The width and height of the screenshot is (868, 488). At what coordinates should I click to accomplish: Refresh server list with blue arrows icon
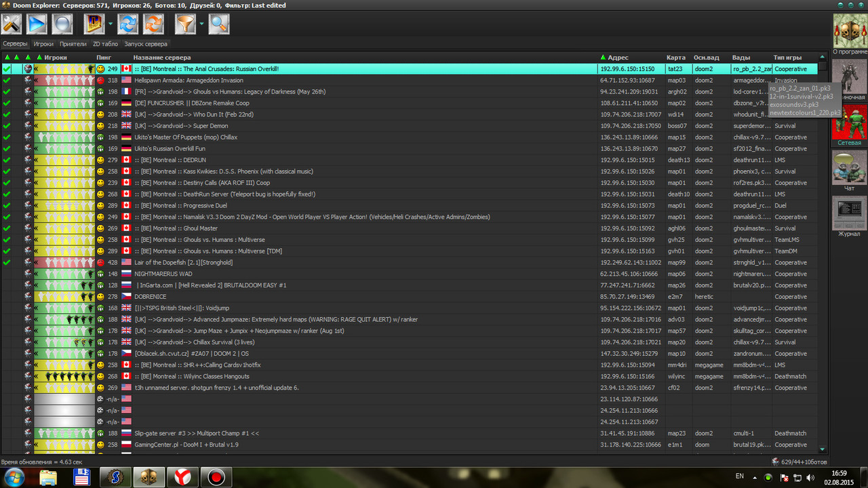tap(128, 24)
